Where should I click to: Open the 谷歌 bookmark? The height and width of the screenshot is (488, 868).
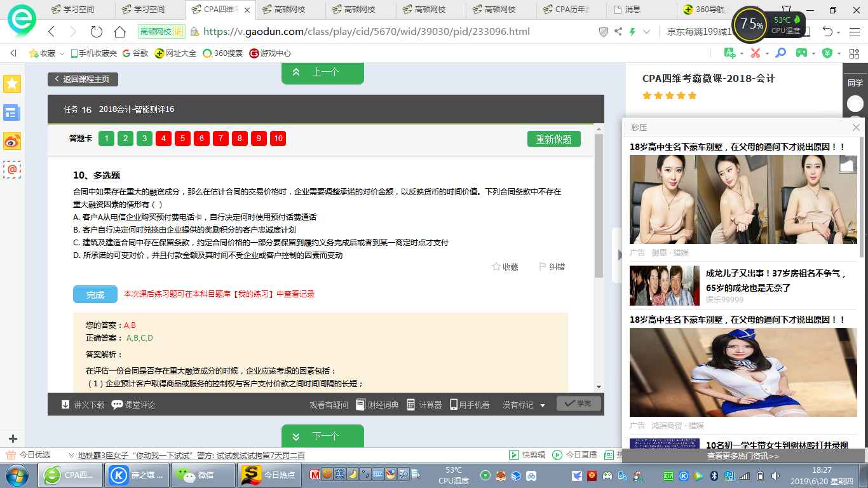135,53
